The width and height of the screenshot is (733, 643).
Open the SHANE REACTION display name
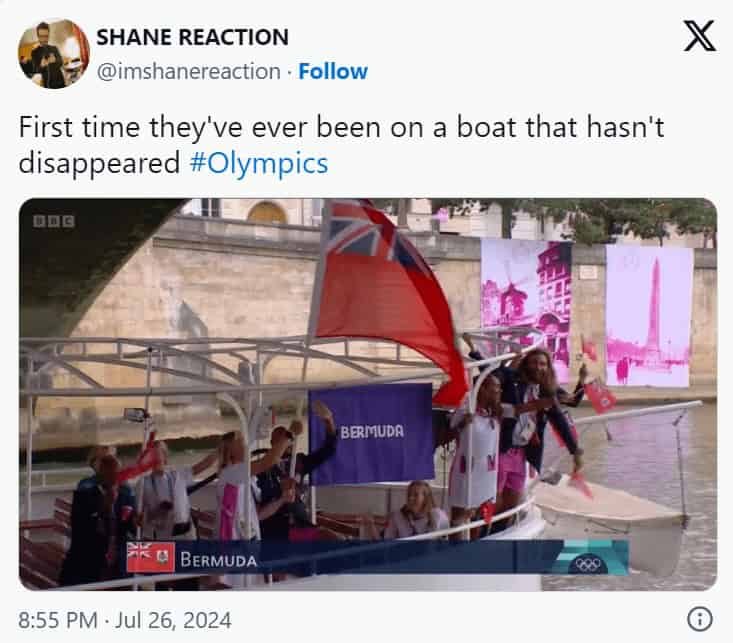(x=192, y=37)
